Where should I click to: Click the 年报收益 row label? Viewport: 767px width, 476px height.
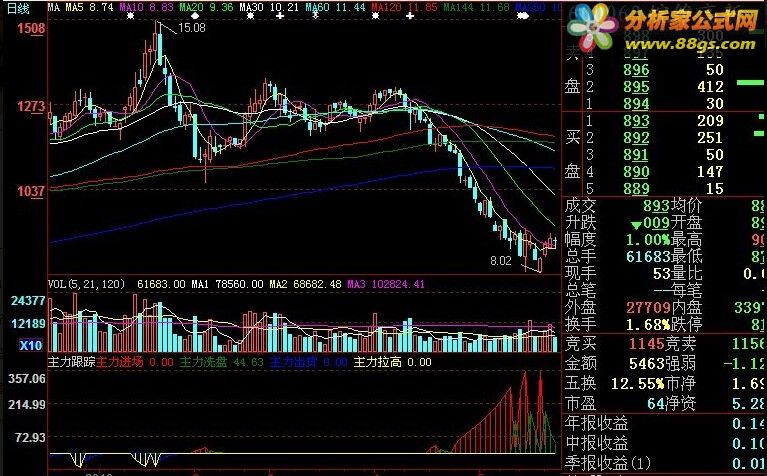coord(596,423)
